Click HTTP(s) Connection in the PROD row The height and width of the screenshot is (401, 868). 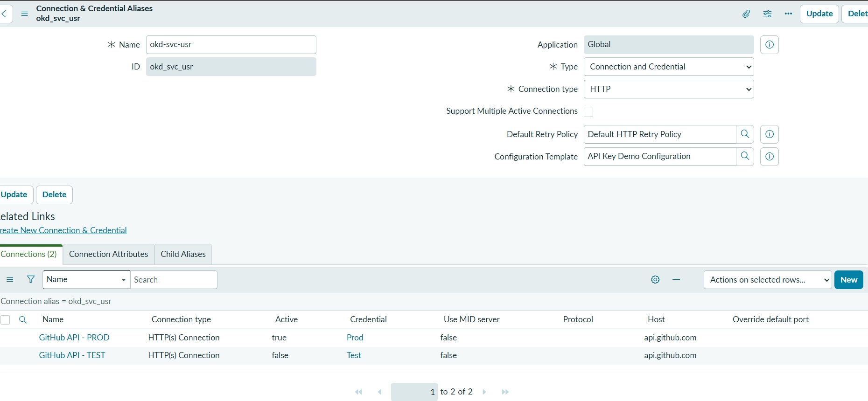(x=184, y=338)
